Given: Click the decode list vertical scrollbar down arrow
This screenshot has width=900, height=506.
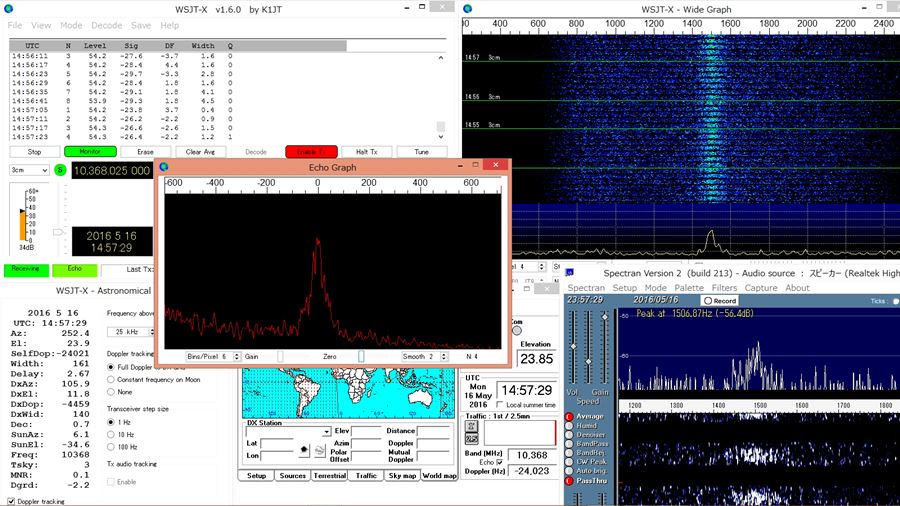Looking at the screenshot, I should click(441, 137).
